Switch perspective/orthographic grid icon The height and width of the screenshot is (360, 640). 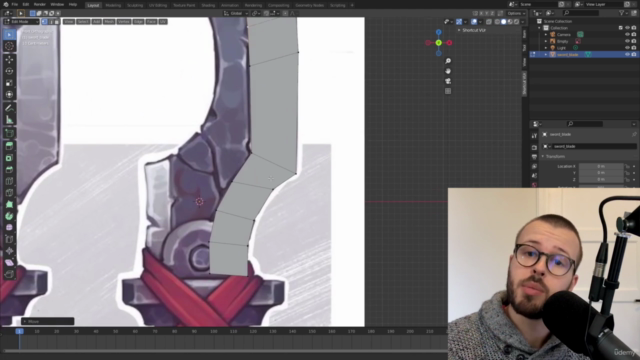[448, 91]
